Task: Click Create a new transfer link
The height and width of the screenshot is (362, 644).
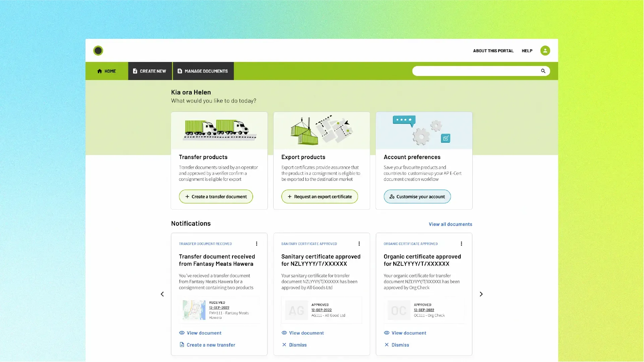Action: pos(207,345)
